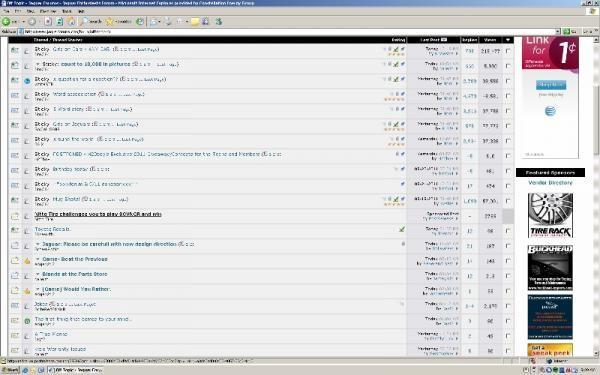Tick checkbox for the Word association thread
Screen dimensions: 600x375
[x=508, y=96]
